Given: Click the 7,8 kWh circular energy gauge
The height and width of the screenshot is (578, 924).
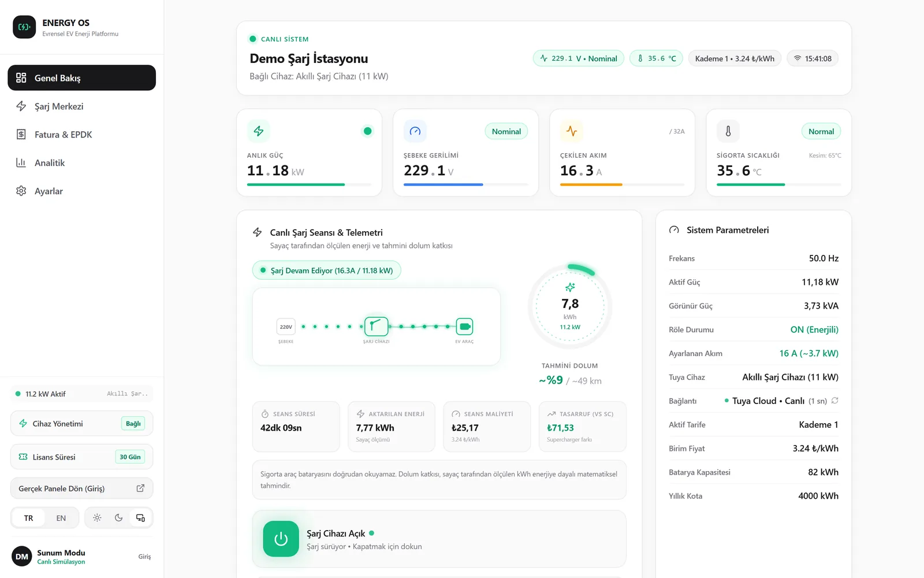Looking at the screenshot, I should (x=570, y=306).
